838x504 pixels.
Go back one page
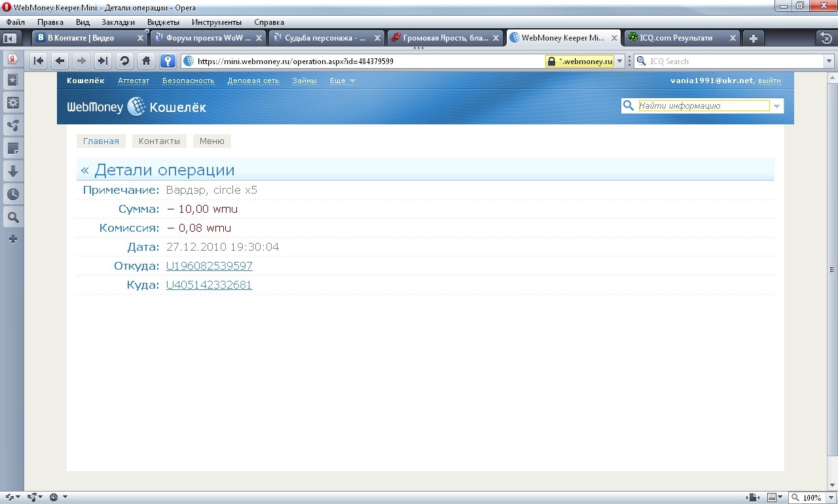coord(60,61)
